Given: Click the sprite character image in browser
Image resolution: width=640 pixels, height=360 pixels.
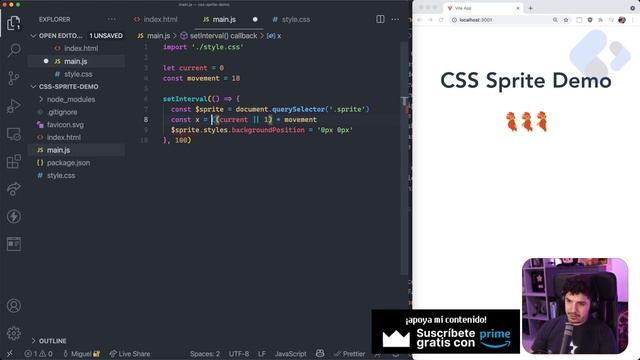Looking at the screenshot, I should coord(526,121).
